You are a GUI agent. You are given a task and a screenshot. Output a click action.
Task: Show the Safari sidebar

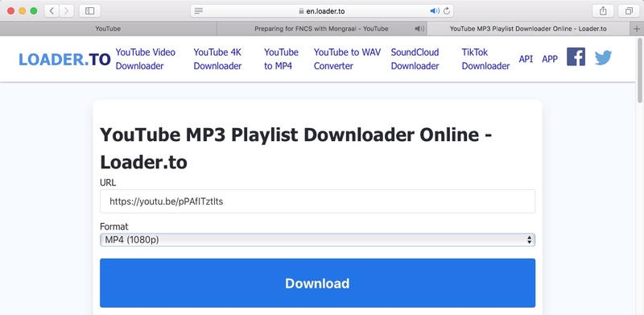89,11
